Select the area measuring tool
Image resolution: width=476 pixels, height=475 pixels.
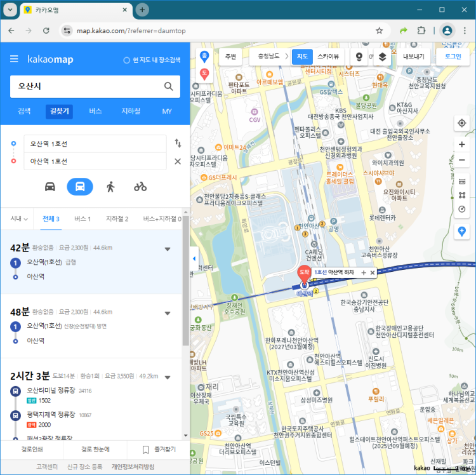tap(462, 196)
